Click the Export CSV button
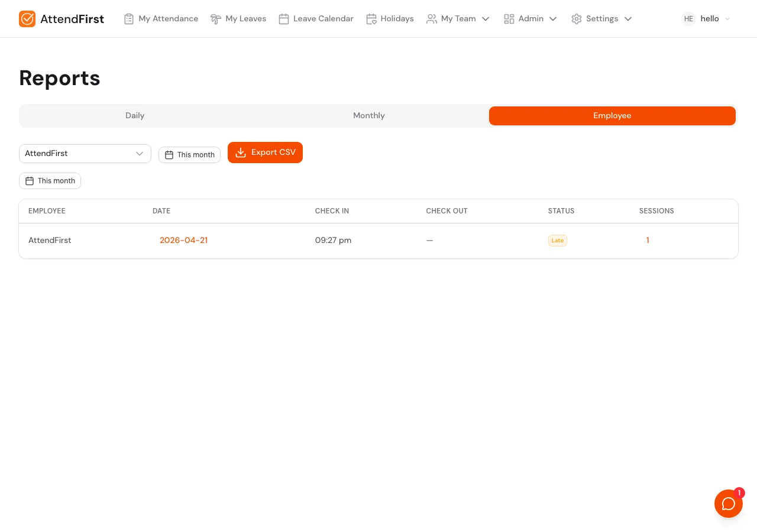The image size is (757, 532). tap(265, 153)
